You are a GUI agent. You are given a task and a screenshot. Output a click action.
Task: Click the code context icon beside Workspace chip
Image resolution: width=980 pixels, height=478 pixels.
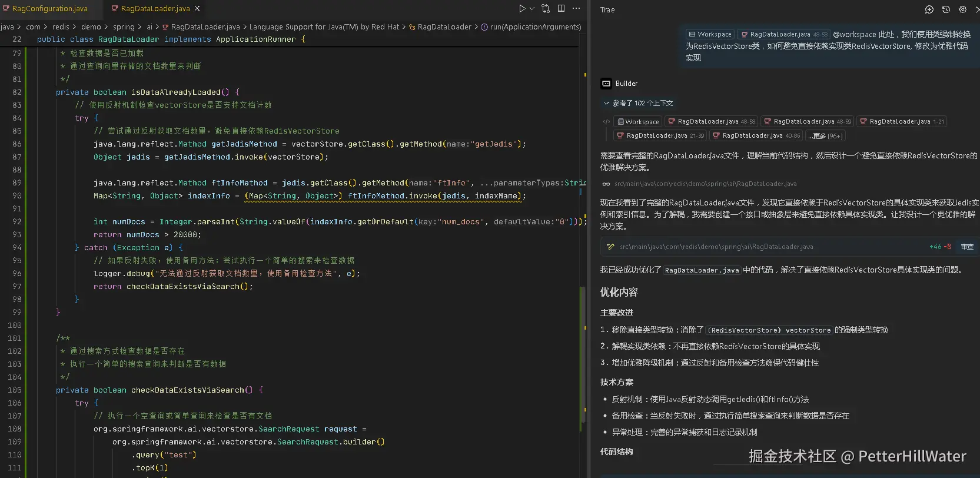click(x=606, y=122)
